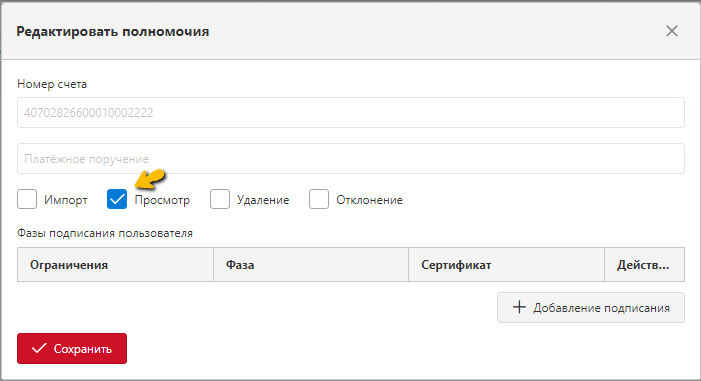Enable the Импорт checkbox
Image resolution: width=701 pixels, height=381 pixels.
(27, 199)
